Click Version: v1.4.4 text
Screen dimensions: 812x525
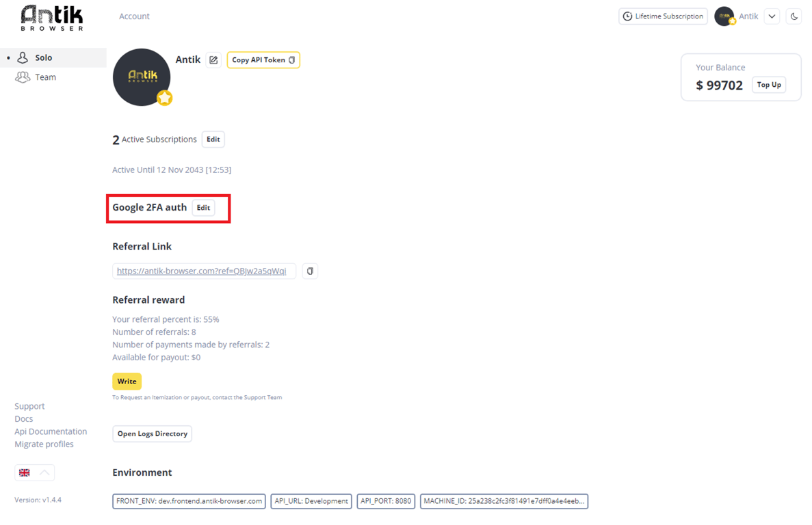click(38, 500)
